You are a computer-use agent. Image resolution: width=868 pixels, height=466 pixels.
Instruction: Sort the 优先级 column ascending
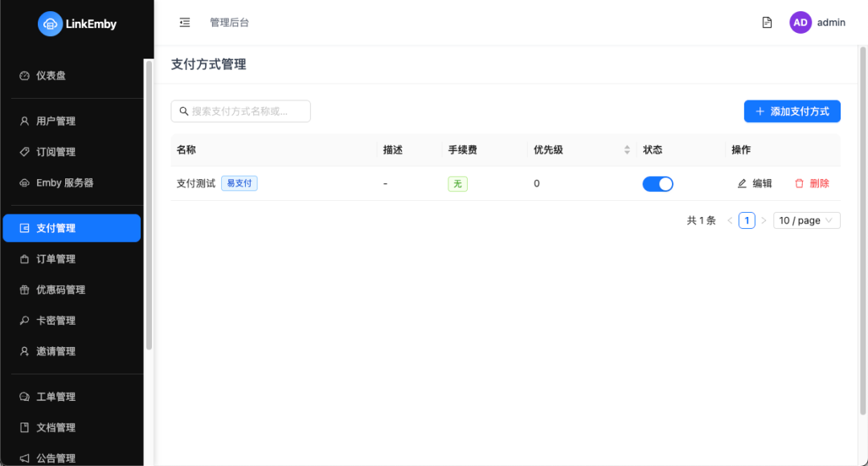click(x=627, y=146)
